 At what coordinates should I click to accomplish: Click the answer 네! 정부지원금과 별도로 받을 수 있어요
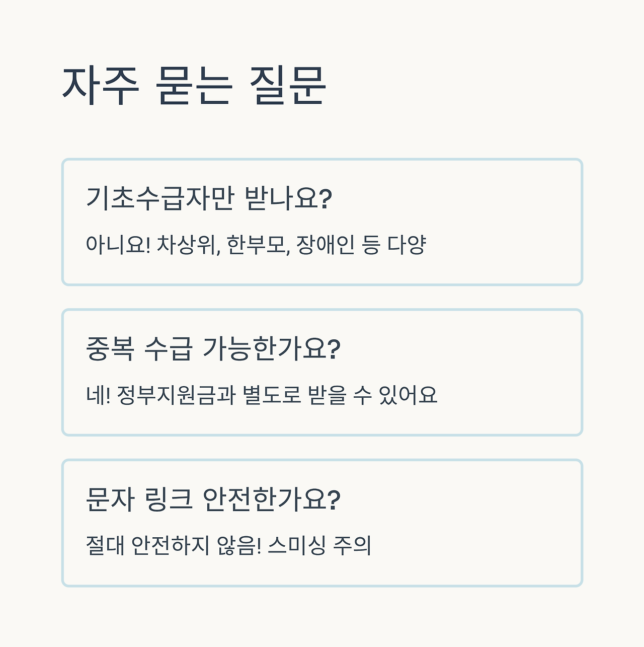pos(262,395)
